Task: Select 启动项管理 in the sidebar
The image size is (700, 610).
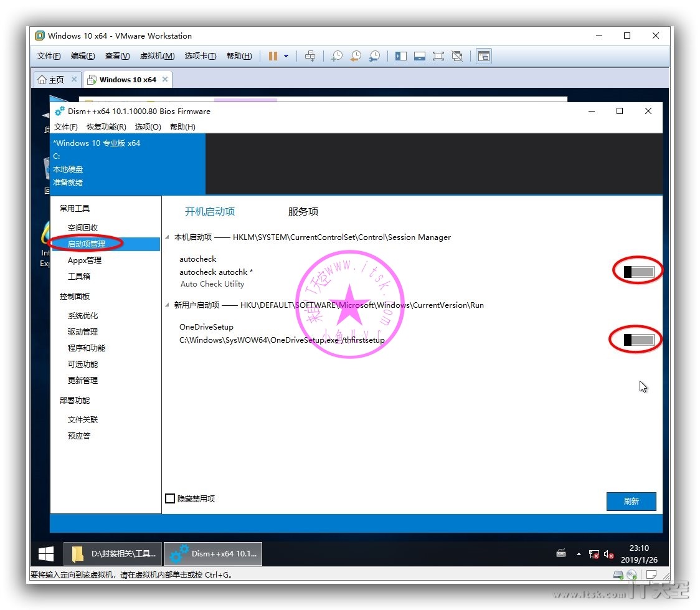Action: (105, 244)
